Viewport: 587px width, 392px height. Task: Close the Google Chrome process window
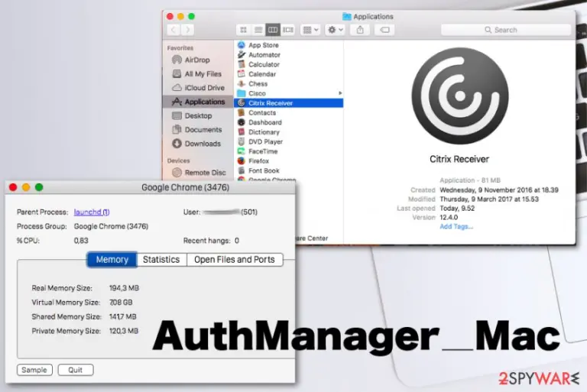point(13,187)
